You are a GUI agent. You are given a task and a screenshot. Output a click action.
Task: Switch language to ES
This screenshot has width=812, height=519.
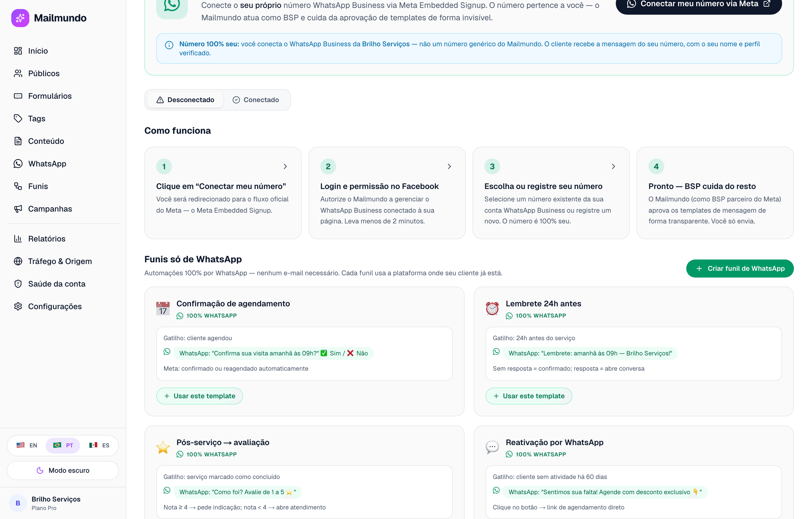pos(99,445)
